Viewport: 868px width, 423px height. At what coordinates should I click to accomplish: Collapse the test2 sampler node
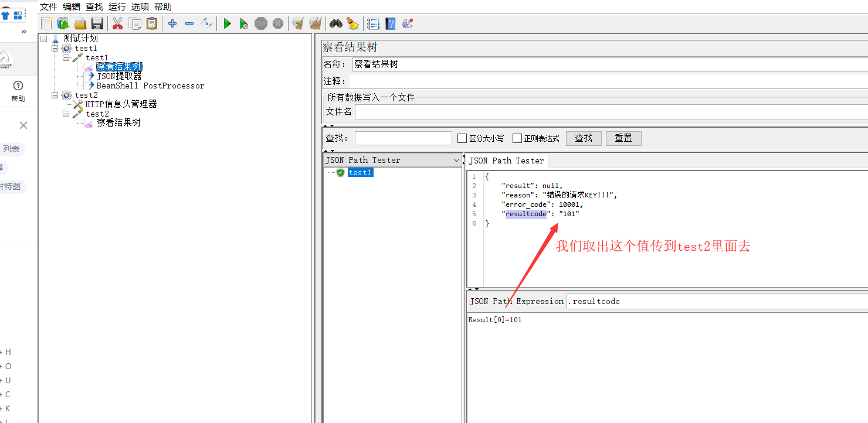[x=66, y=114]
